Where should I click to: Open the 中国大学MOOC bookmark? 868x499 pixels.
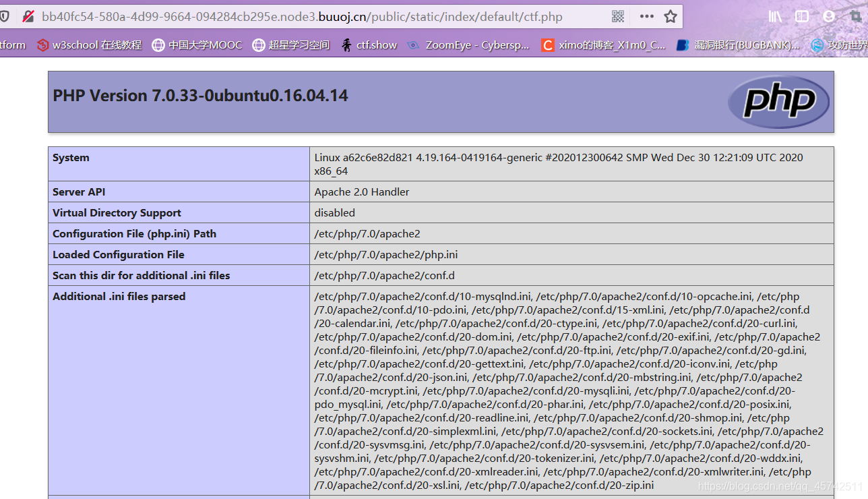pyautogui.click(x=197, y=45)
